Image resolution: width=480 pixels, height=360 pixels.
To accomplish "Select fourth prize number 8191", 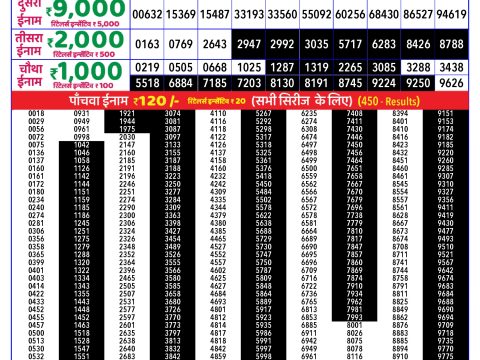I will click(x=316, y=83).
